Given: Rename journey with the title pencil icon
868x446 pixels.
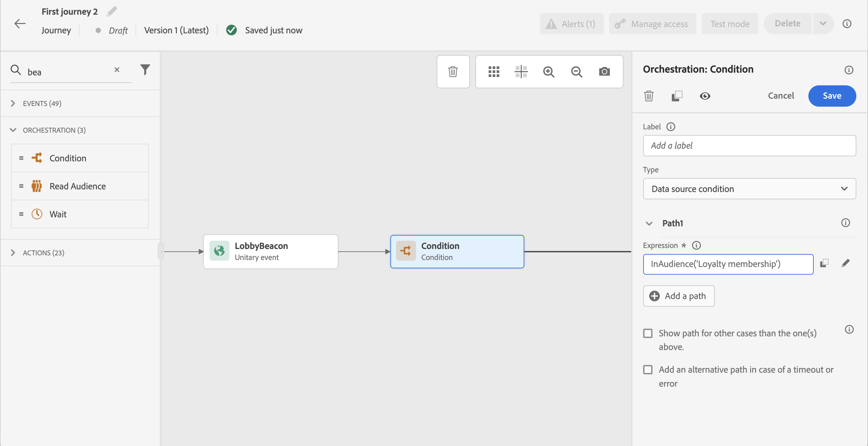Looking at the screenshot, I should 112,11.
